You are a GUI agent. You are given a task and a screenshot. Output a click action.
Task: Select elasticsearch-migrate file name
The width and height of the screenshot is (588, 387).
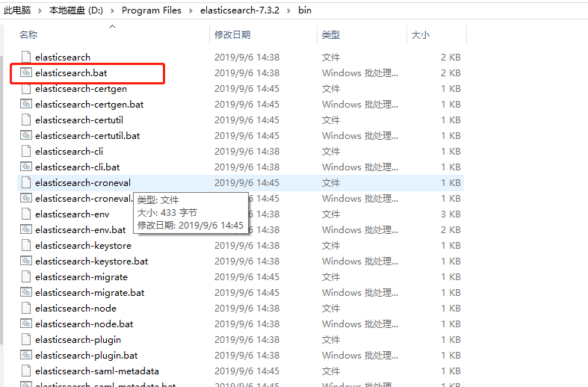81,277
